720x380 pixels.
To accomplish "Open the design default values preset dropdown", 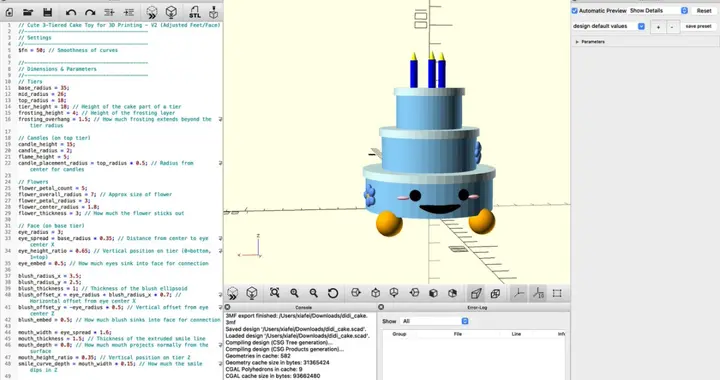I will 608,26.
